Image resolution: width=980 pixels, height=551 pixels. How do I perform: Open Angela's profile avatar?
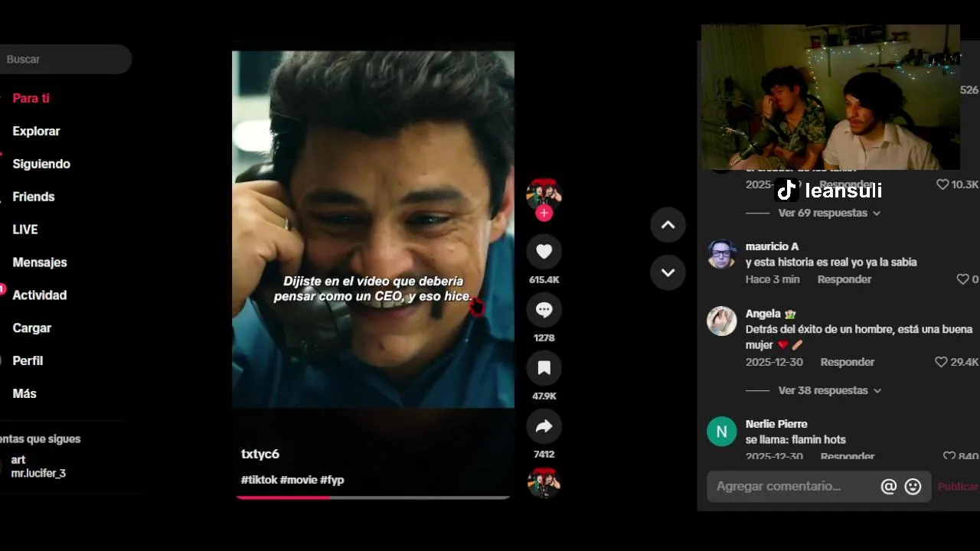coord(721,321)
